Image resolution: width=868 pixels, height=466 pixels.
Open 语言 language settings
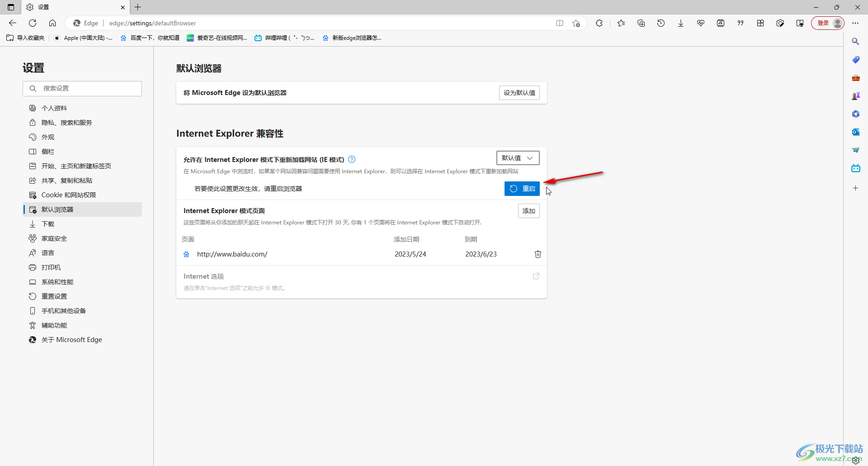[82, 253]
